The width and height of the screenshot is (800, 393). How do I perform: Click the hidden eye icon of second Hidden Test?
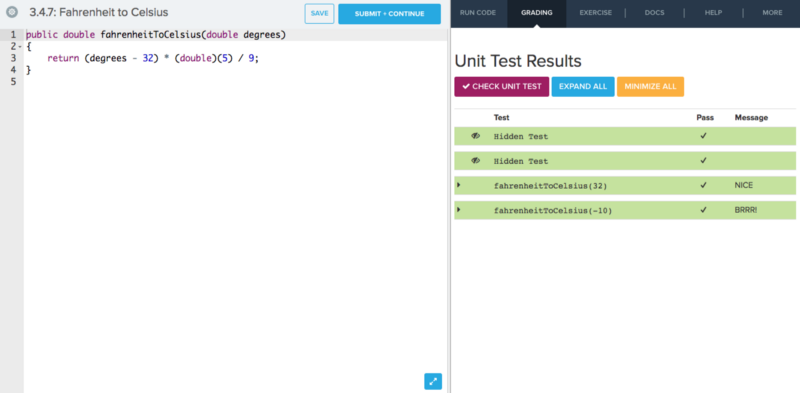(476, 161)
